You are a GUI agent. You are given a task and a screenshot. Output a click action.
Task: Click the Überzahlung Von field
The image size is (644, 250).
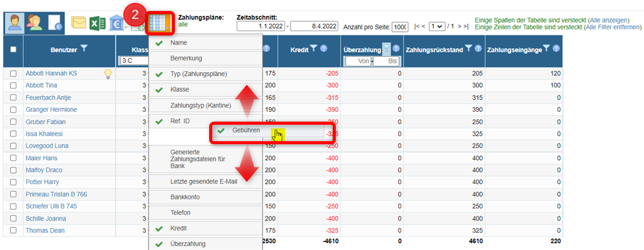point(358,61)
